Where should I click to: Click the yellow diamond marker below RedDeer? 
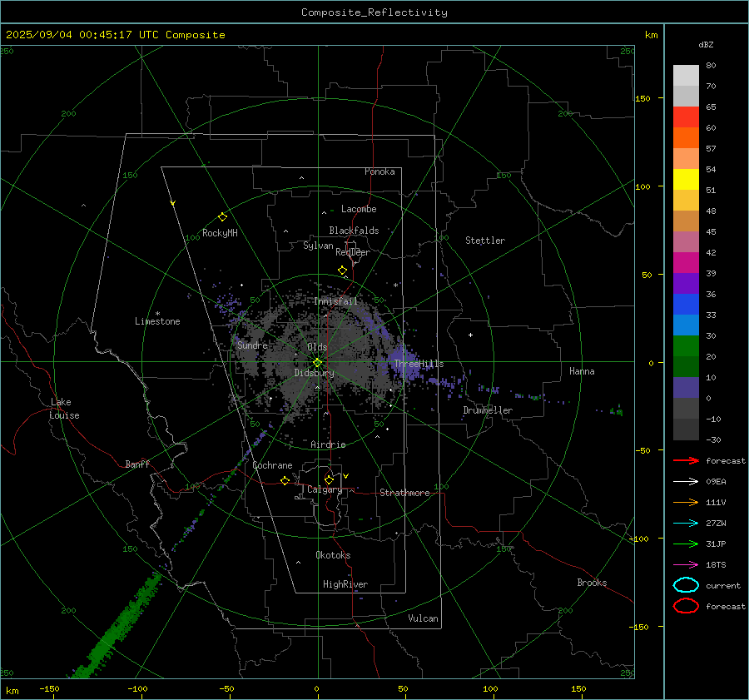(x=343, y=271)
